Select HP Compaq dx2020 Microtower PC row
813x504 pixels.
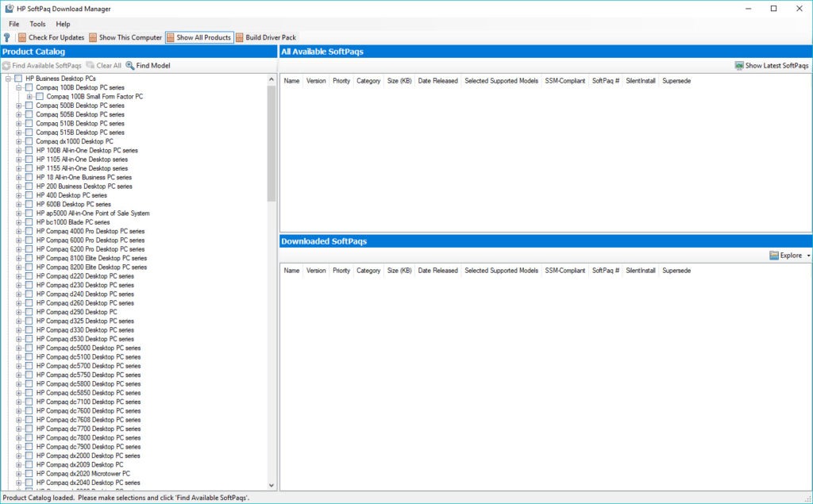[83, 473]
